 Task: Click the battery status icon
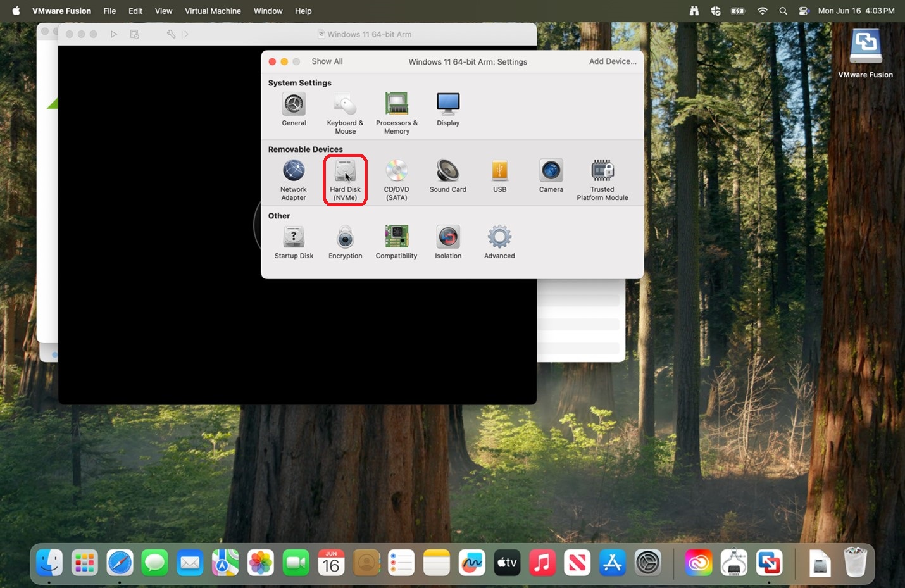click(x=738, y=11)
